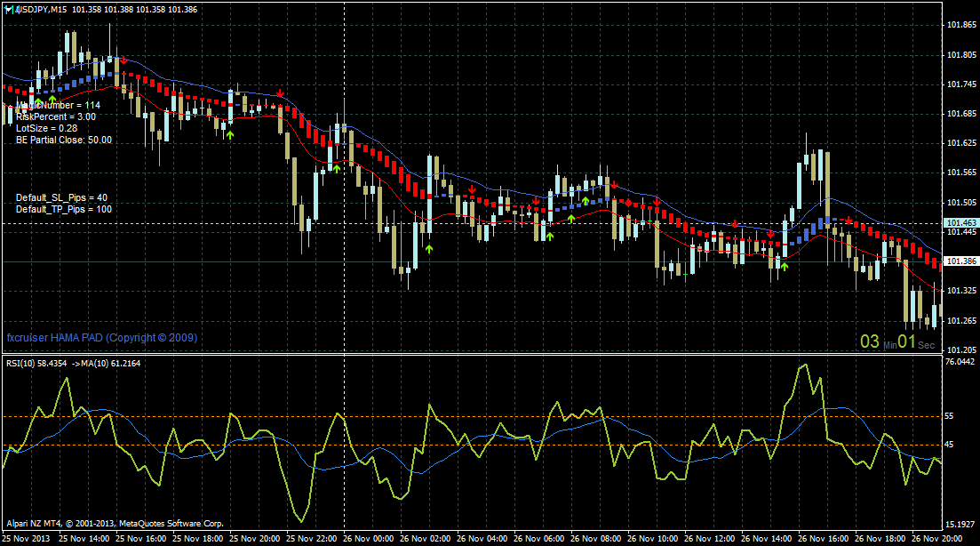The image size is (980, 546).
Task: Click the RSI scale maximum 76.0442
Action: (x=960, y=362)
